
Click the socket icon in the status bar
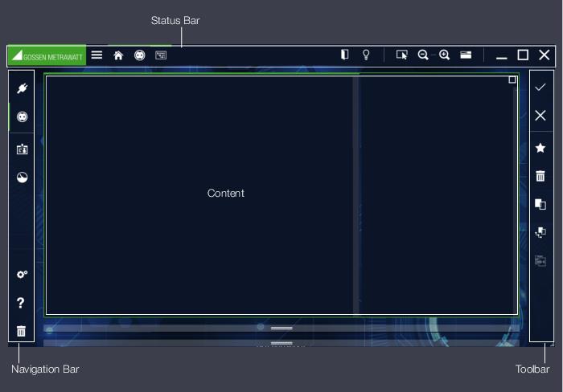click(139, 55)
